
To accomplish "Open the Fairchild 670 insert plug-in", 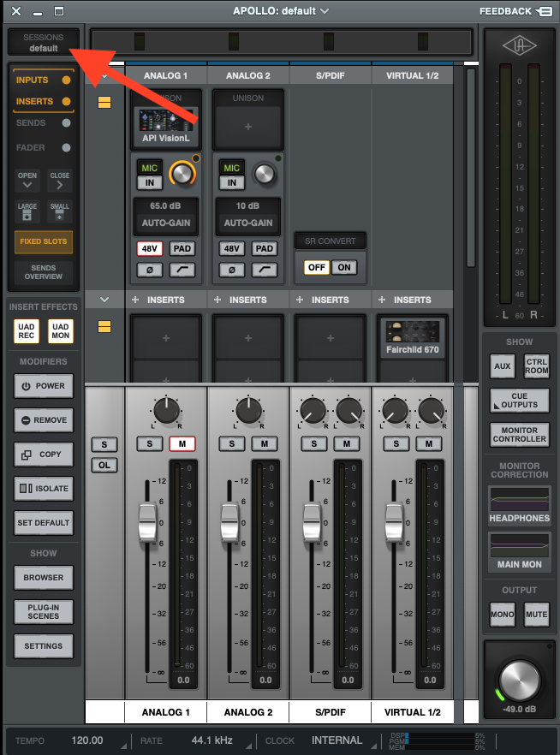I will click(x=413, y=339).
